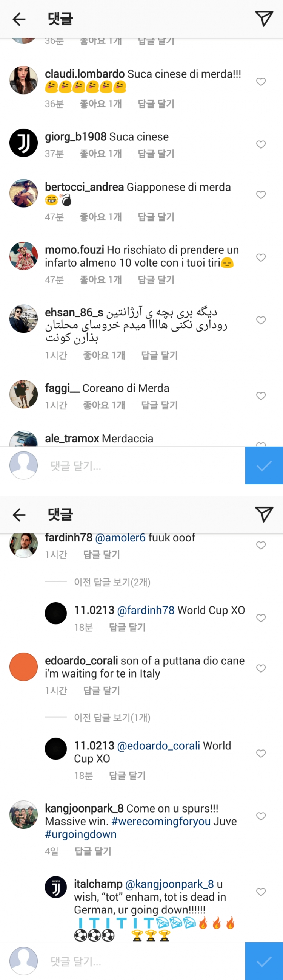
Task: Open #werecomingforyou hashtag link
Action: click(161, 821)
